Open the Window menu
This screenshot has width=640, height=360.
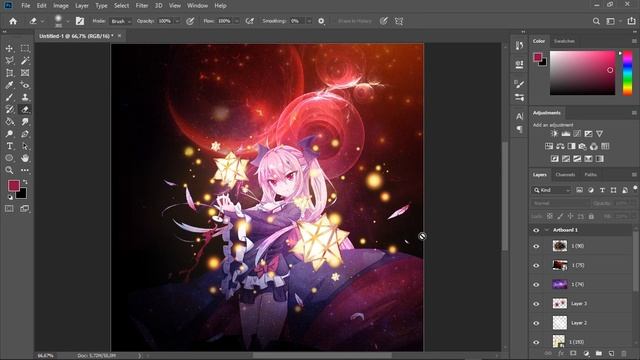coord(197,6)
